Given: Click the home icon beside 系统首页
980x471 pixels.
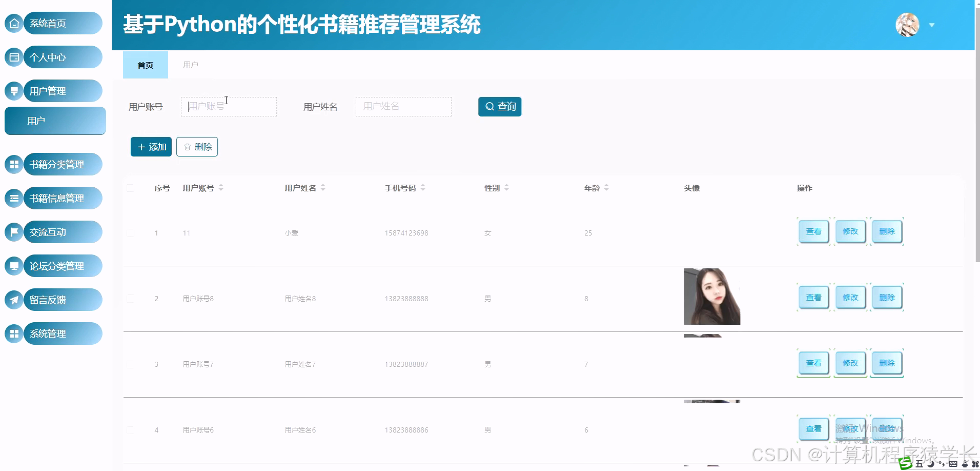Looking at the screenshot, I should pos(14,23).
